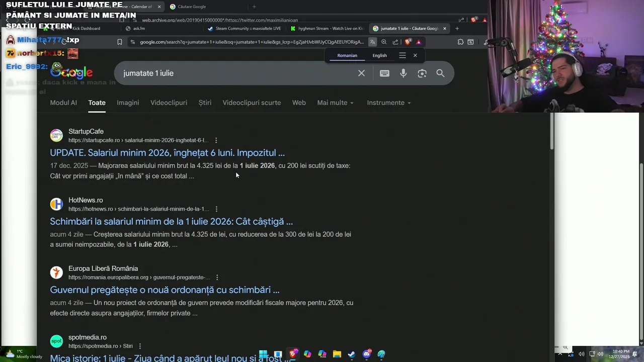Open Brave Rewards triangle icon
The height and width of the screenshot is (362, 644).
click(419, 42)
